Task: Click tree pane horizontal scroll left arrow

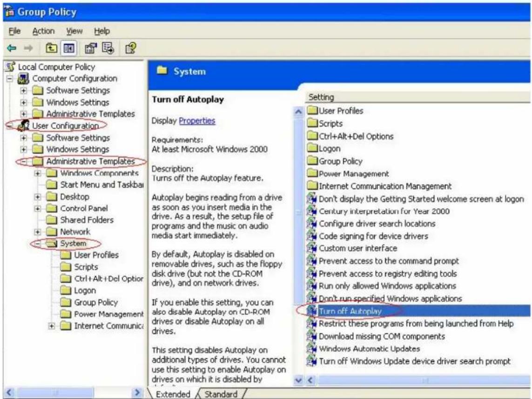Action: [x=9, y=392]
